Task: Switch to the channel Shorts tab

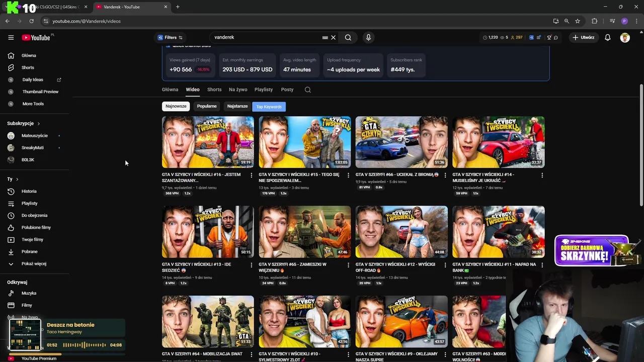Action: pyautogui.click(x=214, y=89)
